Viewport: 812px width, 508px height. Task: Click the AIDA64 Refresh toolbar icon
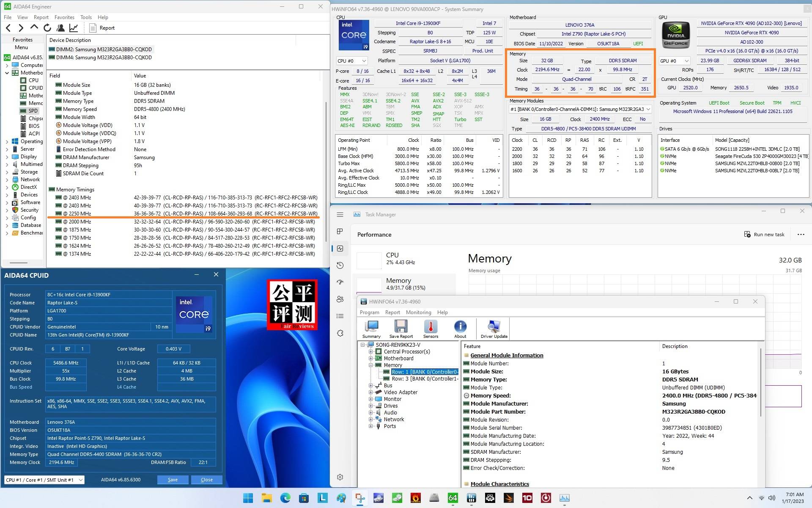click(x=47, y=28)
